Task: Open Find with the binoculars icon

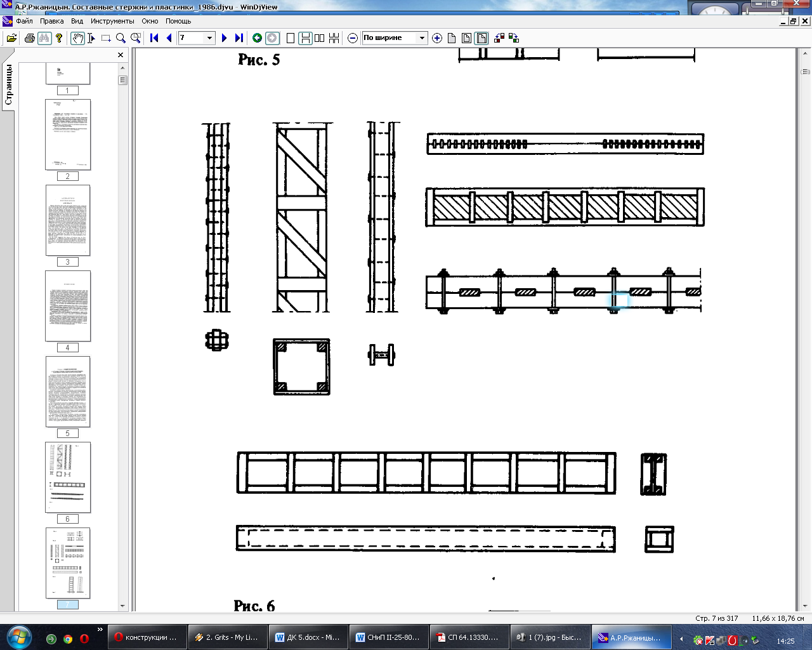Action: [x=44, y=38]
